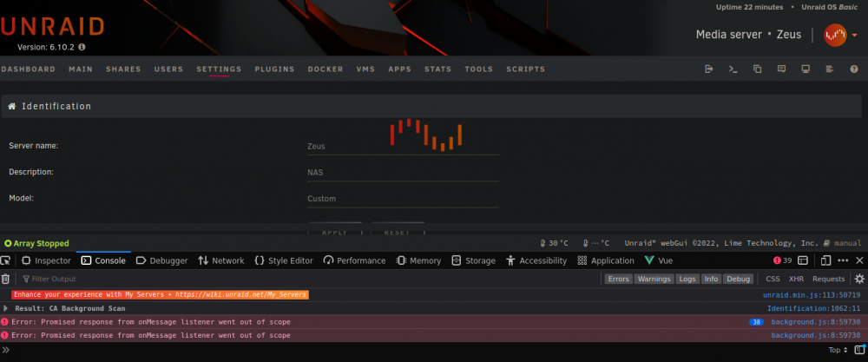
Task: Click the home icon beside Identification
Action: coord(11,106)
